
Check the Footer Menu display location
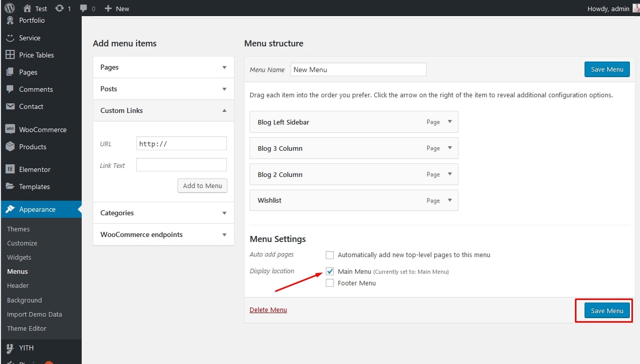(330, 283)
